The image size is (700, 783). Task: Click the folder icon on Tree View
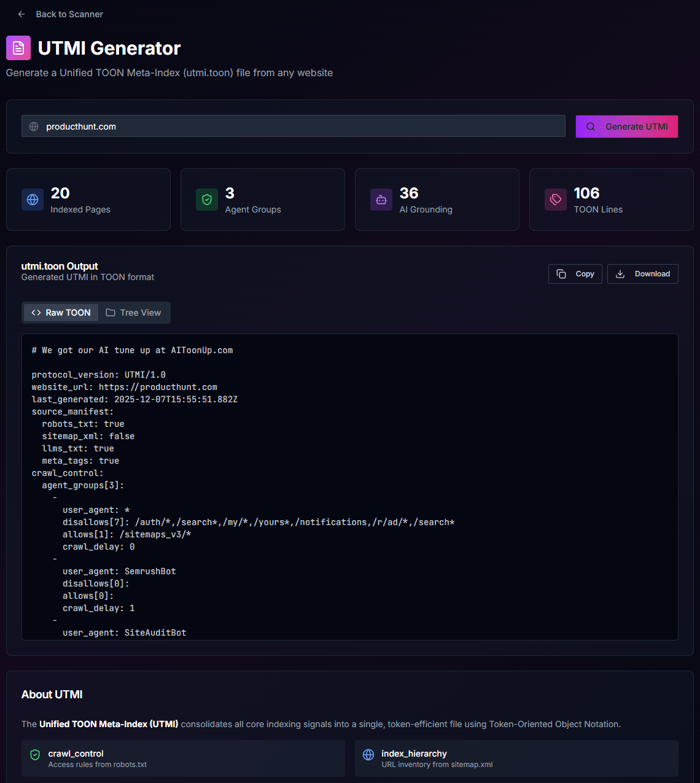point(111,313)
